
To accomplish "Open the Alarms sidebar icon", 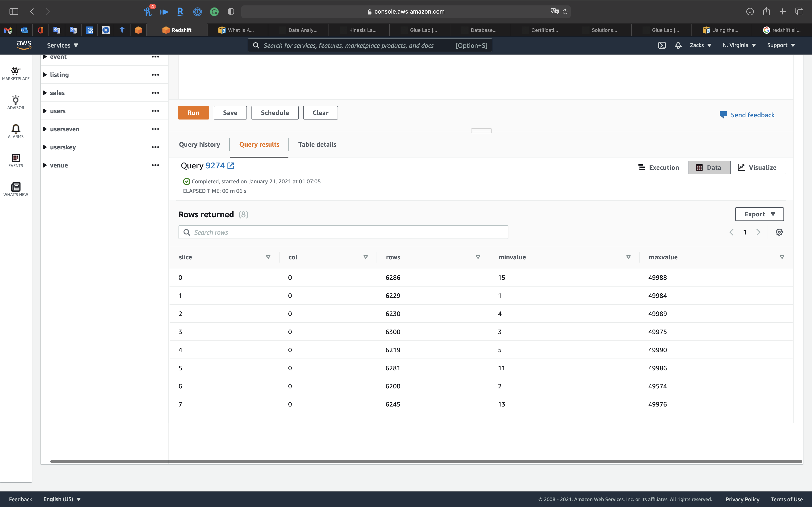I will [16, 131].
